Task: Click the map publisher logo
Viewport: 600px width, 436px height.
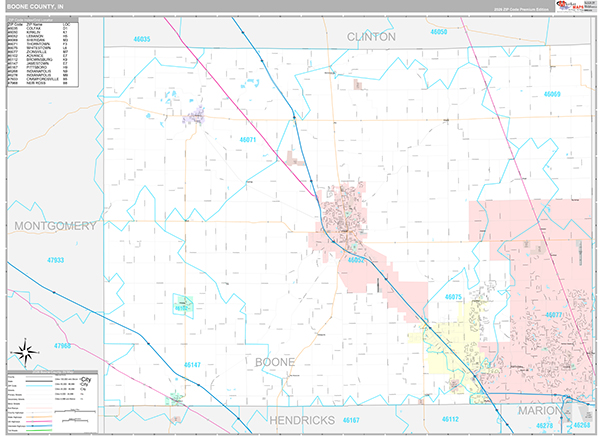Action: click(575, 6)
